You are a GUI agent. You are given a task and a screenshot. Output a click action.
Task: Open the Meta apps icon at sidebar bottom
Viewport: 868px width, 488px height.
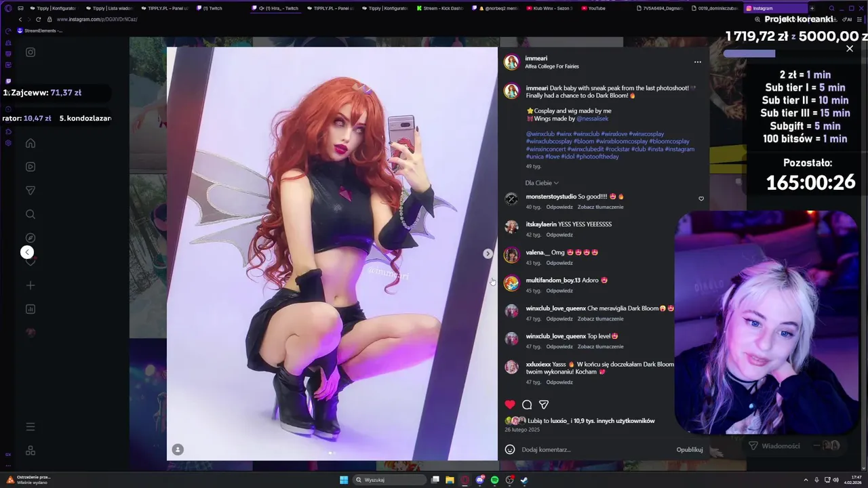pyautogui.click(x=31, y=451)
